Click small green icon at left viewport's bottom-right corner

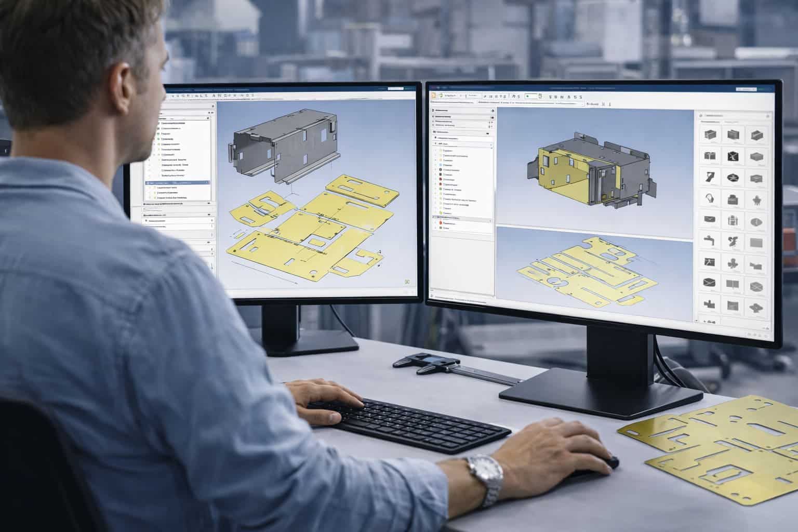click(x=407, y=282)
